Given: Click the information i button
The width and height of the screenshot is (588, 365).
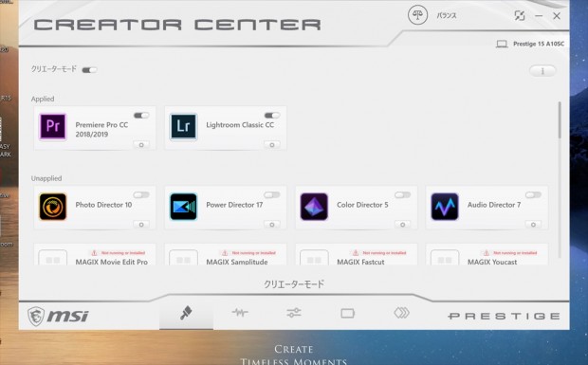Looking at the screenshot, I should tap(542, 71).
